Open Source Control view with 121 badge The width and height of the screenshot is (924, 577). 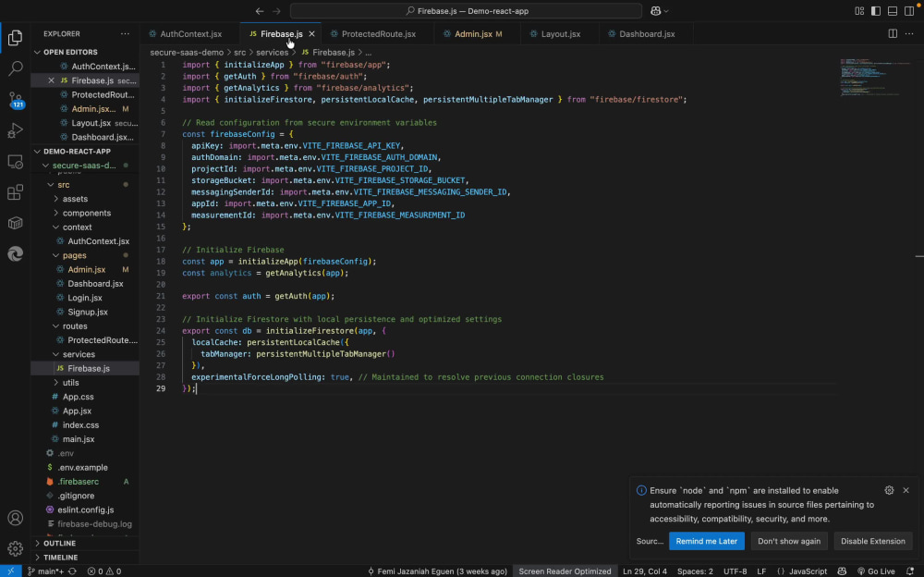point(16,100)
